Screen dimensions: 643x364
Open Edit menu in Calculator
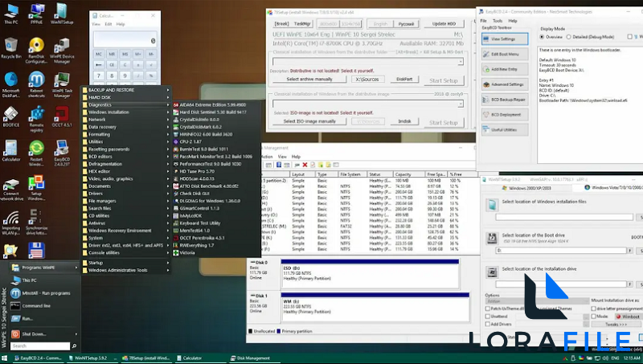[x=109, y=24]
